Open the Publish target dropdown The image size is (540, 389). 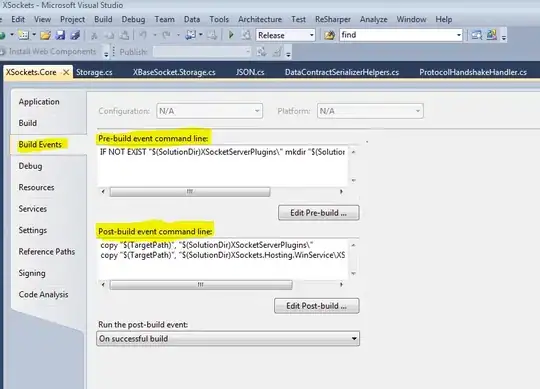(202, 52)
